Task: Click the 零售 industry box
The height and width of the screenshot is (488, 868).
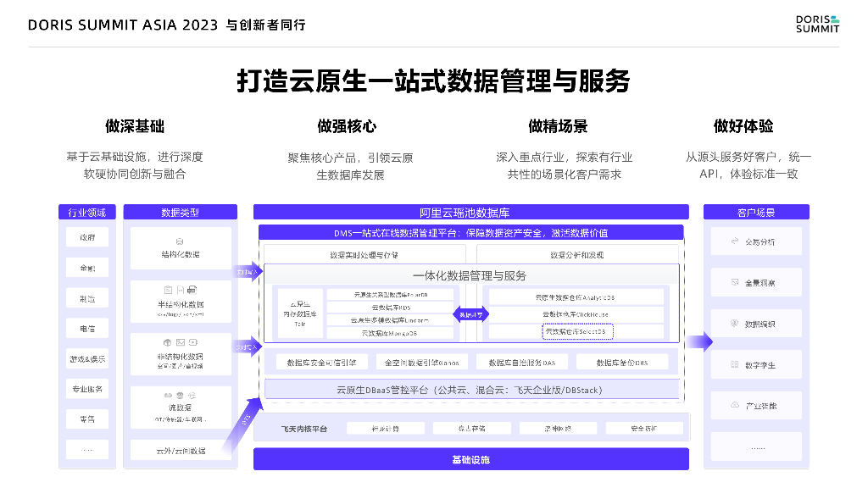Action: (87, 419)
